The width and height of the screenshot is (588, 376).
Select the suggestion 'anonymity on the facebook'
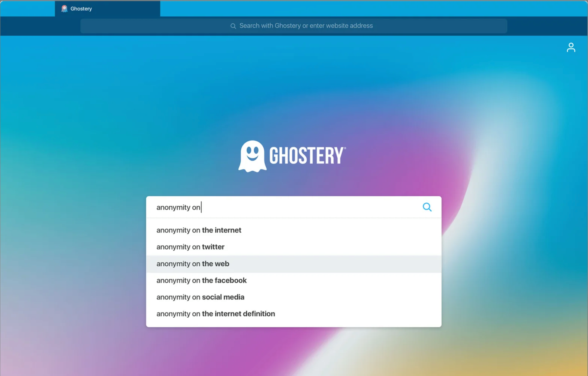coord(201,280)
